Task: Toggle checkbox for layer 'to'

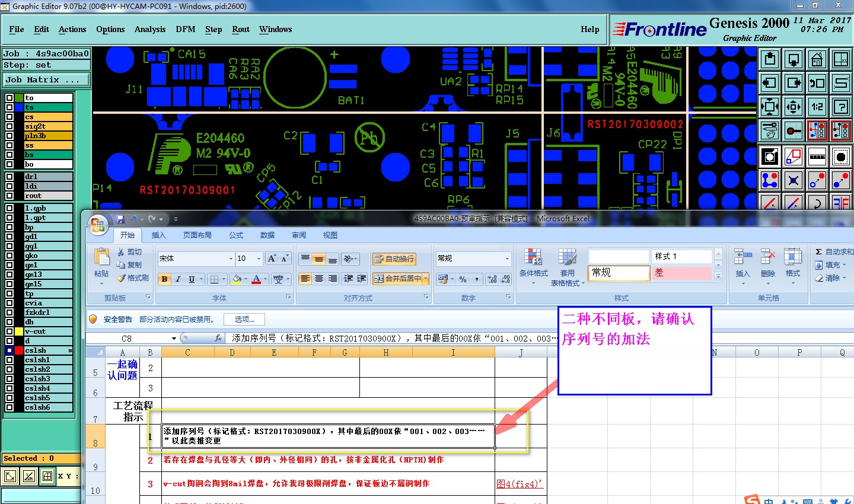Action: point(9,98)
